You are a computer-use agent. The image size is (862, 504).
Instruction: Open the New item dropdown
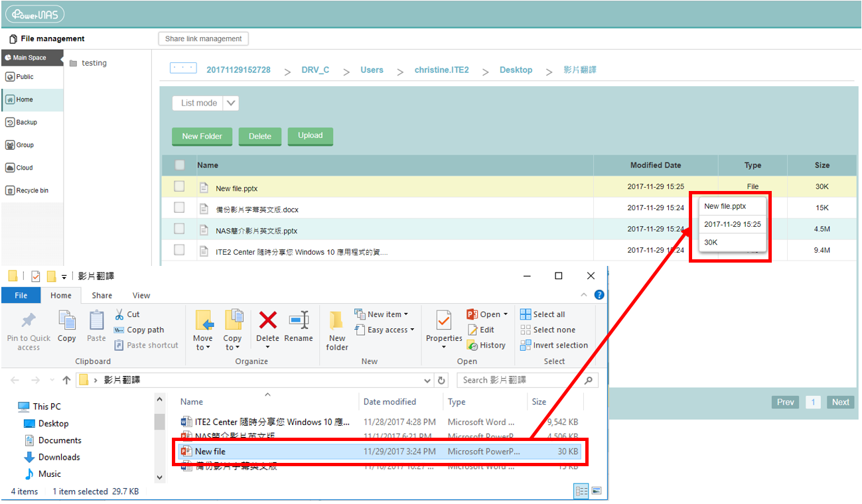tap(382, 314)
